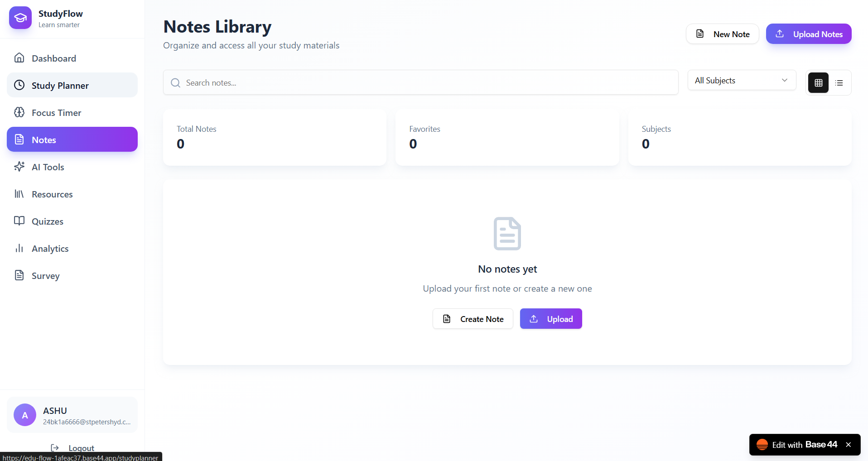Click the Study Planner clock icon

pos(19,85)
